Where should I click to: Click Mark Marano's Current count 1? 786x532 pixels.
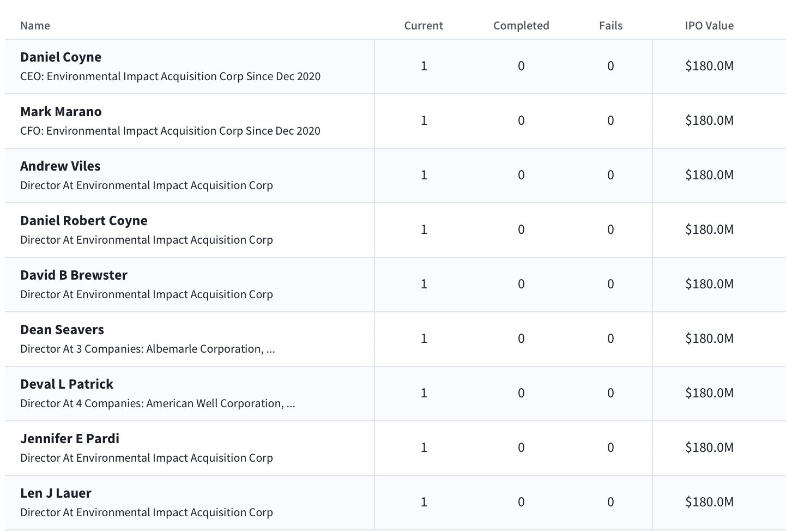[x=424, y=120]
